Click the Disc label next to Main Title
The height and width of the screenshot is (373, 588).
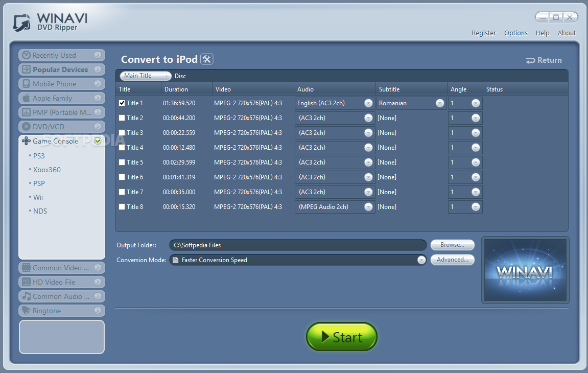[x=180, y=76]
